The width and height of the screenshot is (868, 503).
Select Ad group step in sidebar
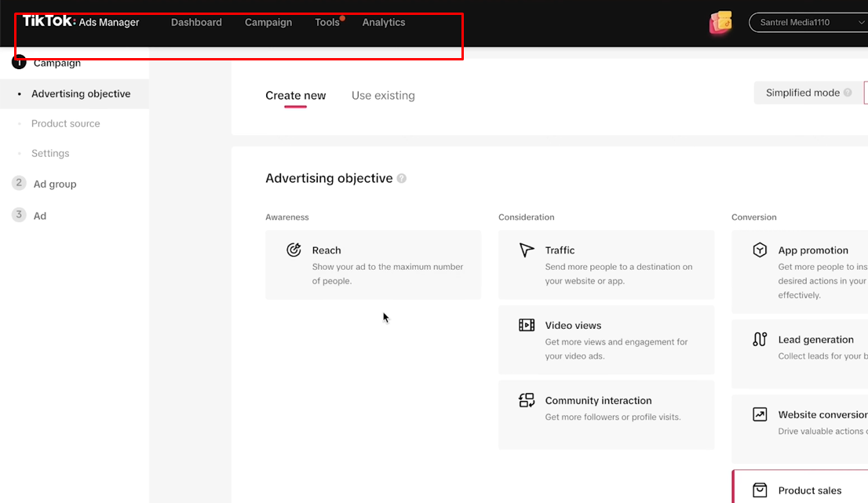point(55,184)
